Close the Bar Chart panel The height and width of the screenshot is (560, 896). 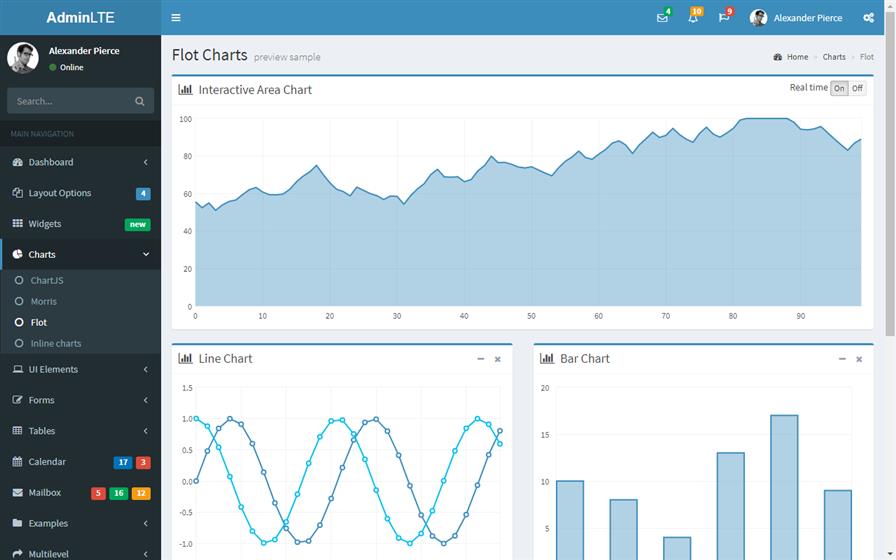[x=859, y=359]
